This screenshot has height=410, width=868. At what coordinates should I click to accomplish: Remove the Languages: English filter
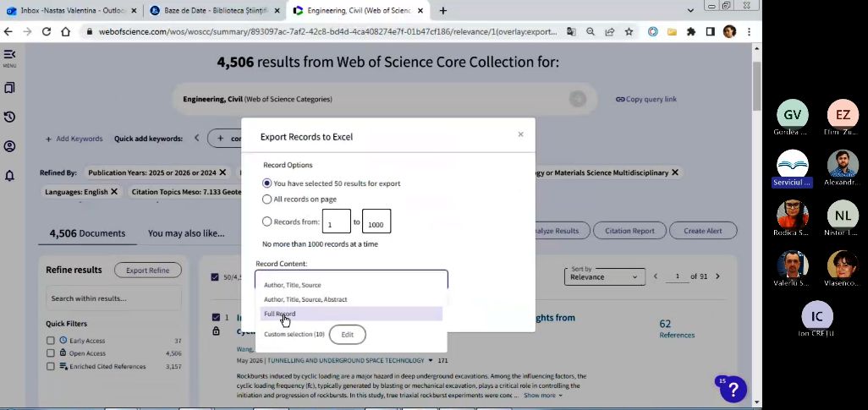coord(114,192)
